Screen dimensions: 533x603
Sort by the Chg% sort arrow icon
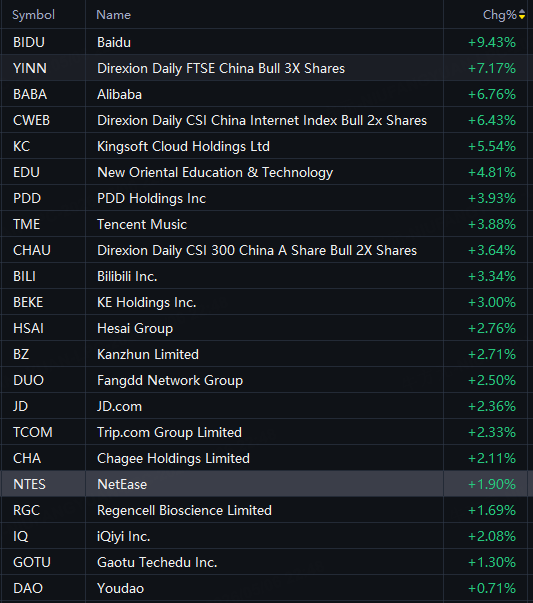click(522, 15)
